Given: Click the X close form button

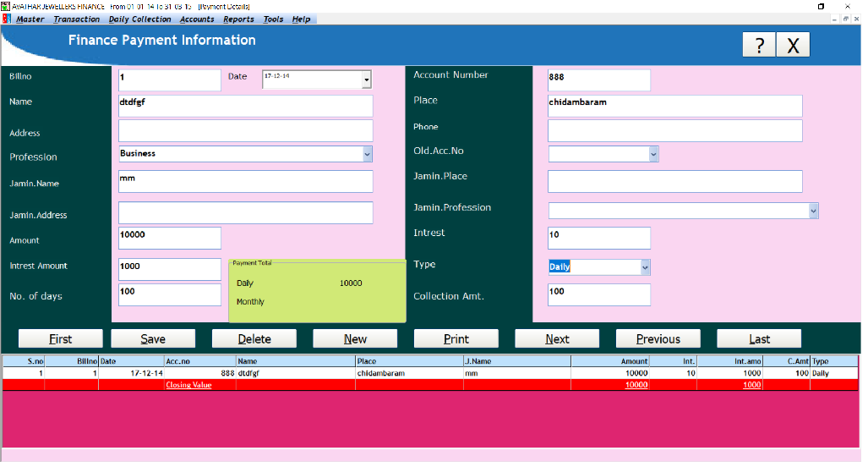Looking at the screenshot, I should click(x=793, y=46).
